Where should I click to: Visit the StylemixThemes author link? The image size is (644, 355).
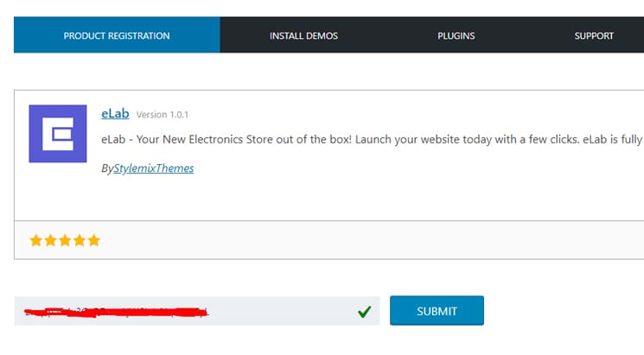pyautogui.click(x=154, y=168)
